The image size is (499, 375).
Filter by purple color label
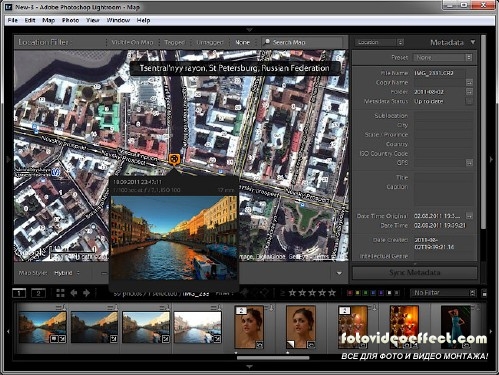coord(381,293)
